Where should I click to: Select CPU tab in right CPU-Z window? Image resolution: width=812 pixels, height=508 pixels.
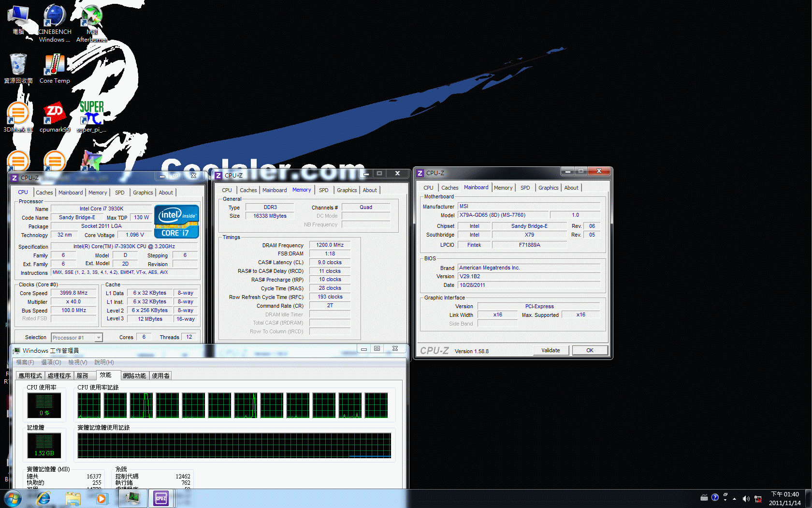click(428, 188)
